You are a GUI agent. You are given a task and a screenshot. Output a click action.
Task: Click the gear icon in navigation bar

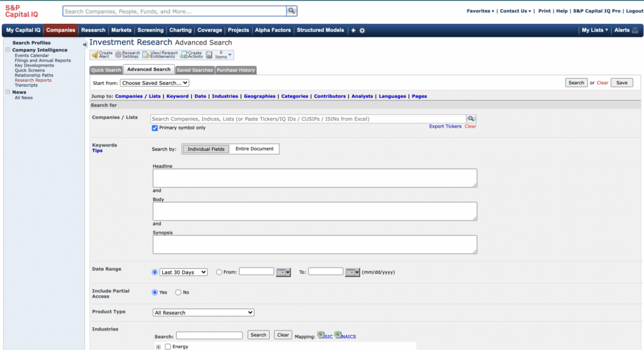(x=362, y=30)
